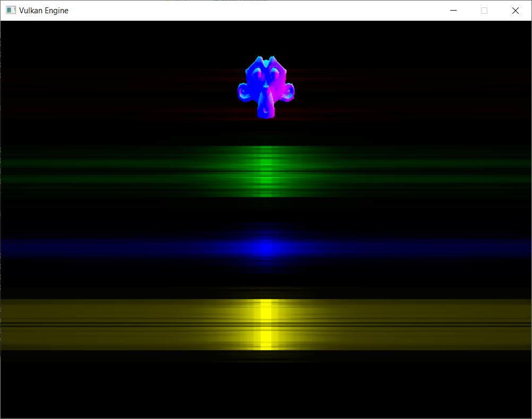Image resolution: width=532 pixels, height=419 pixels.
Task: Close the Vulkan Engine window
Action: point(516,11)
